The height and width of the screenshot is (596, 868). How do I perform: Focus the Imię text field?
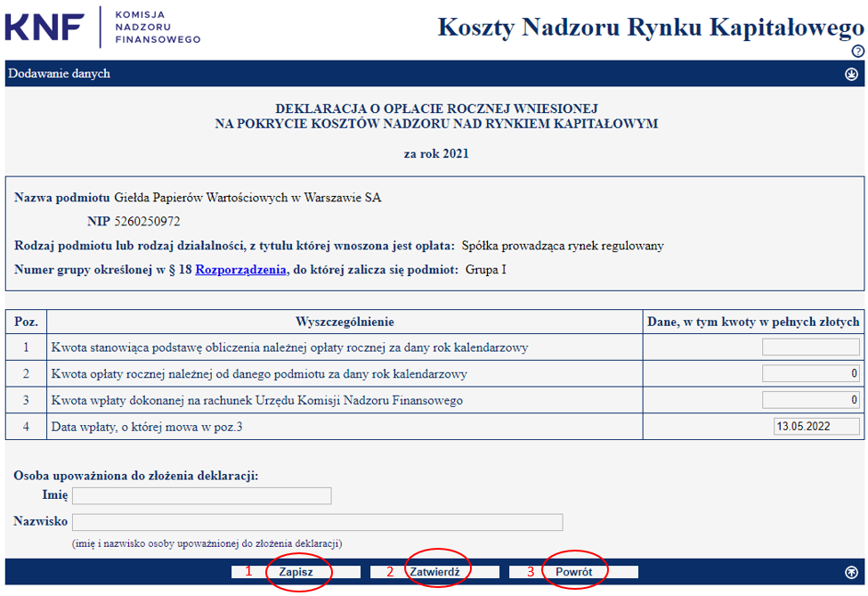(201, 495)
